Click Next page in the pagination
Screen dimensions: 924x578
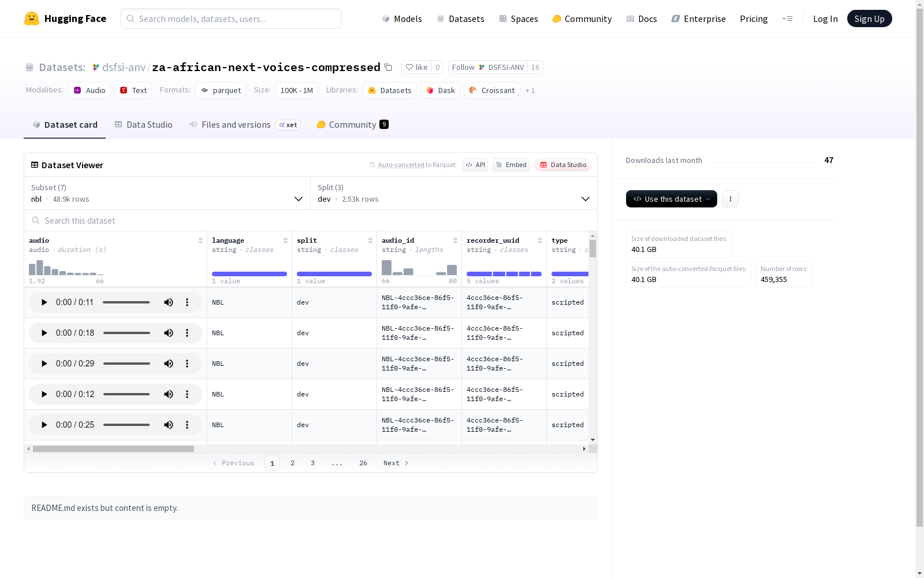tap(396, 463)
